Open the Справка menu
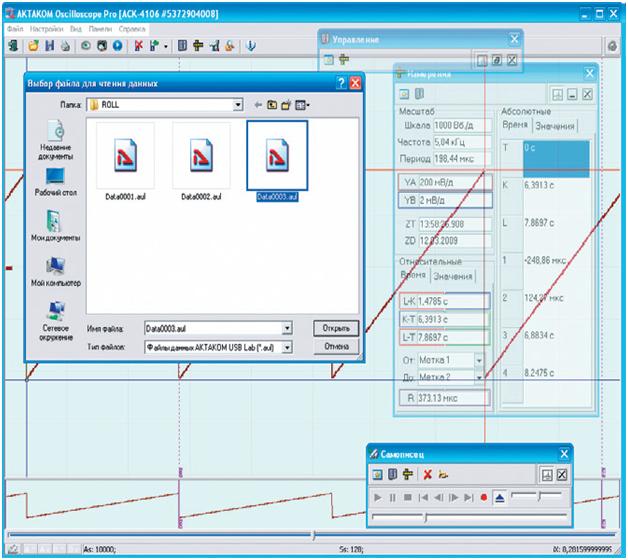Screen dimensions: 628x560 point(132,29)
